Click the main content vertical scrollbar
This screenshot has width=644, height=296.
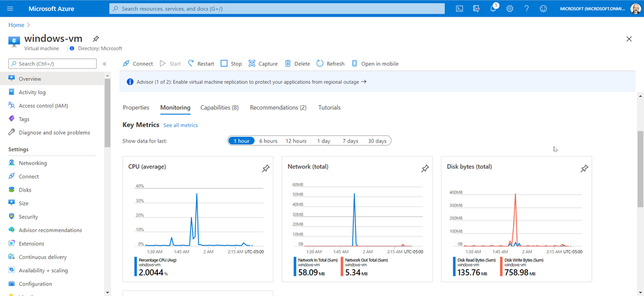640,170
